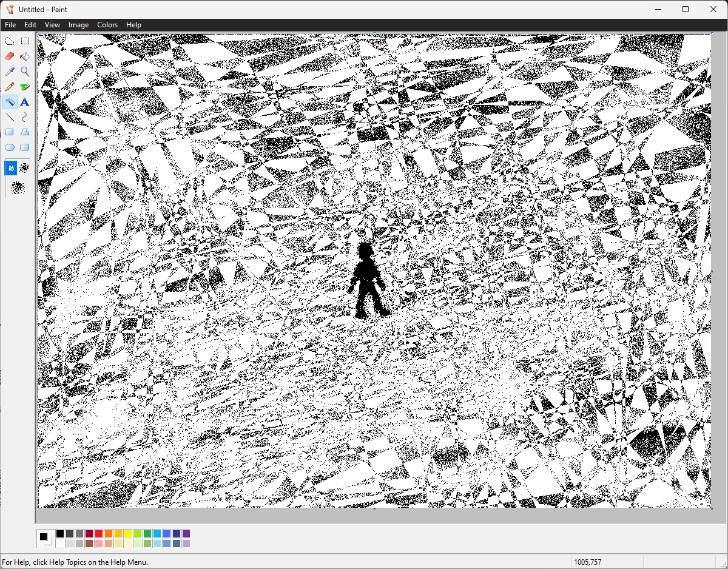
Task: Activate the Pick Color eyedropper
Action: click(x=10, y=72)
